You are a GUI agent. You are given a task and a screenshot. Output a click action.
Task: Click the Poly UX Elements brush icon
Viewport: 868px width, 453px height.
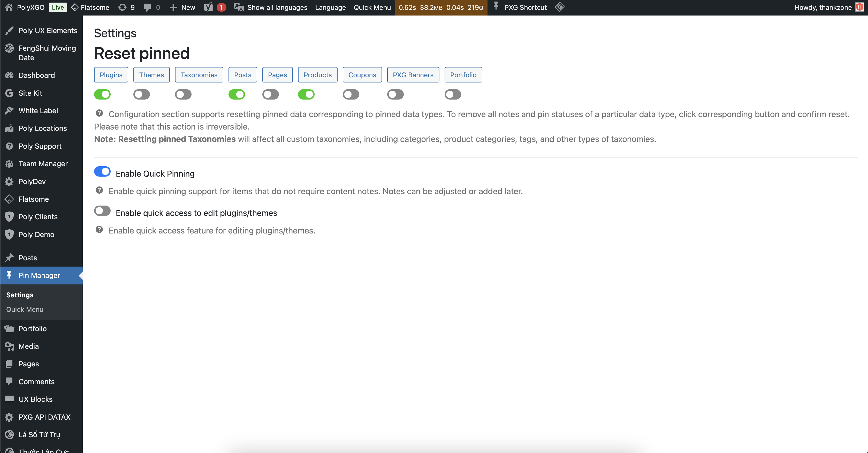coord(9,31)
